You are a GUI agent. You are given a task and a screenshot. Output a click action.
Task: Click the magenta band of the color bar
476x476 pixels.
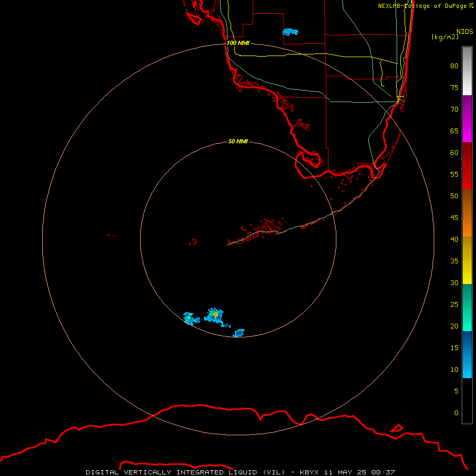(467, 119)
